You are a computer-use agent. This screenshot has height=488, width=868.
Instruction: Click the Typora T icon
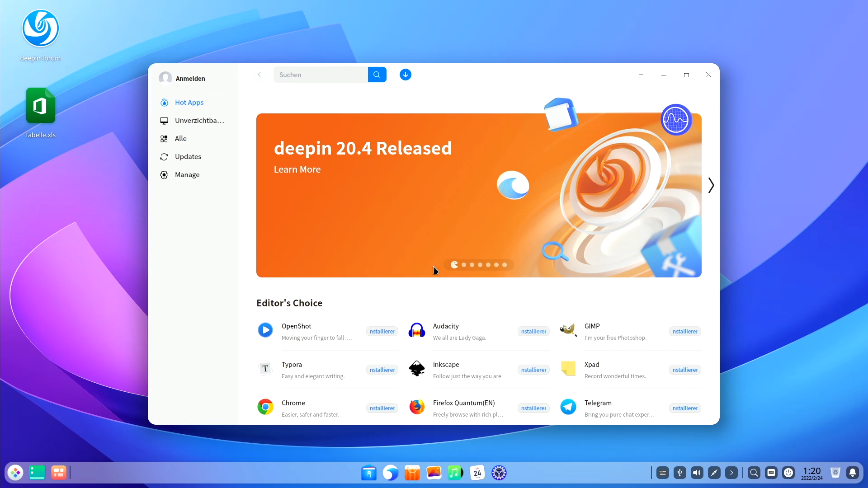[x=265, y=369]
